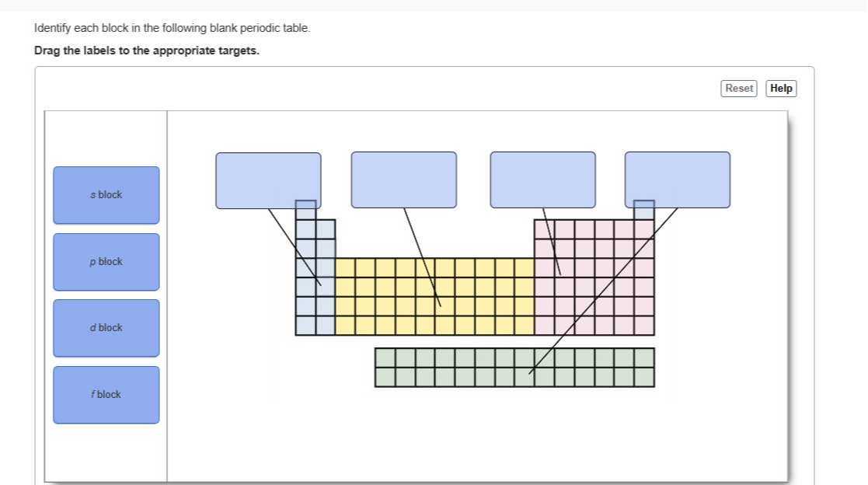This screenshot has height=485, width=868.
Task: Open the Help dialog
Action: [781, 88]
